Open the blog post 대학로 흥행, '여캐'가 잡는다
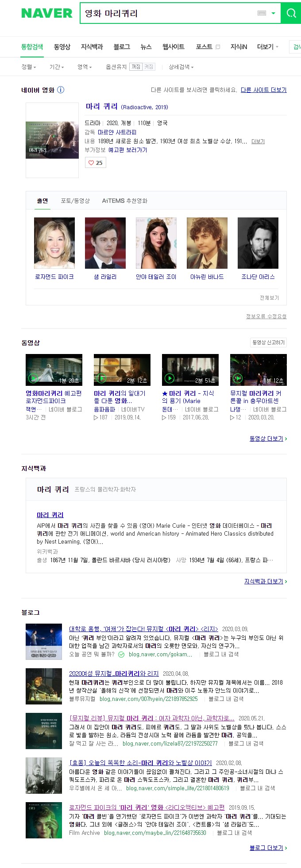The image size is (301, 868). point(143,629)
